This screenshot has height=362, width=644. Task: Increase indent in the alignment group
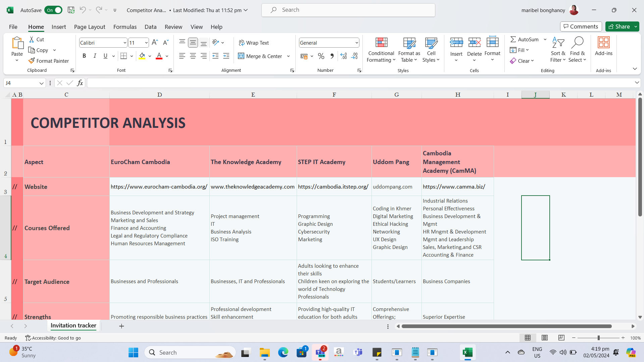[226, 56]
